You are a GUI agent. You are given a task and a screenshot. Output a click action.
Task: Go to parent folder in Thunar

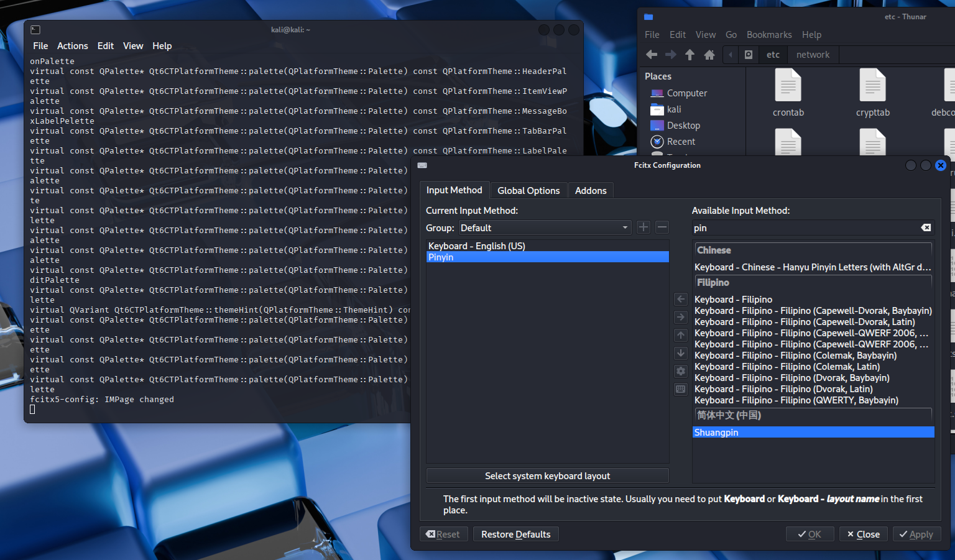690,55
